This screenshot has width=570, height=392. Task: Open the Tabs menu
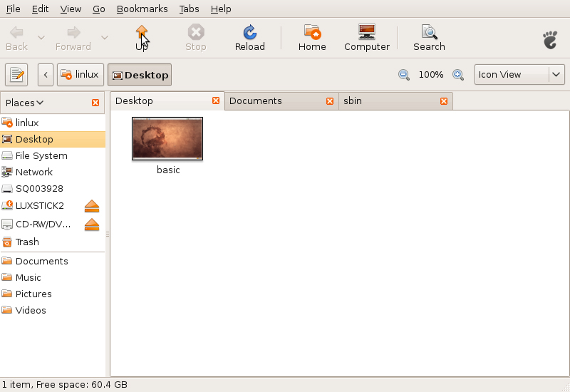pos(189,9)
